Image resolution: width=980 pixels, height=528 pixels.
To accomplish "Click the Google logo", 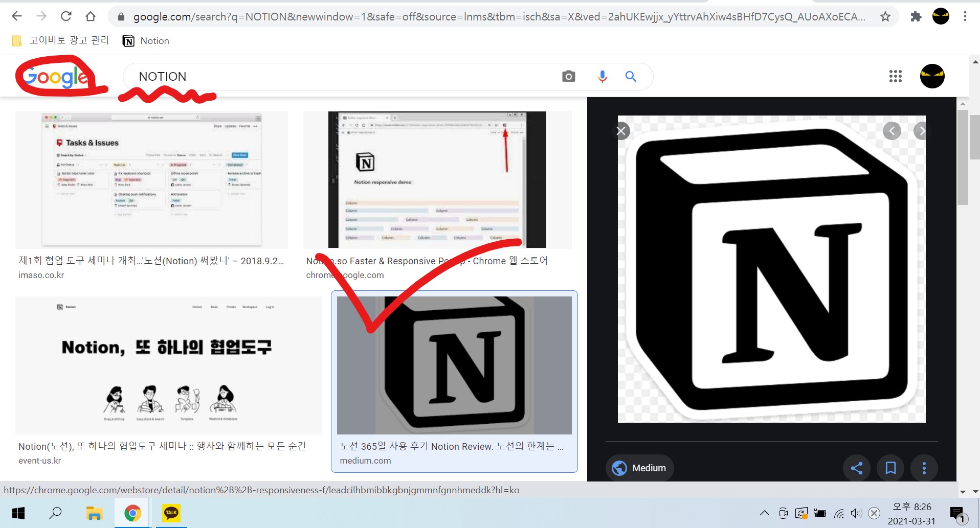I will point(56,77).
